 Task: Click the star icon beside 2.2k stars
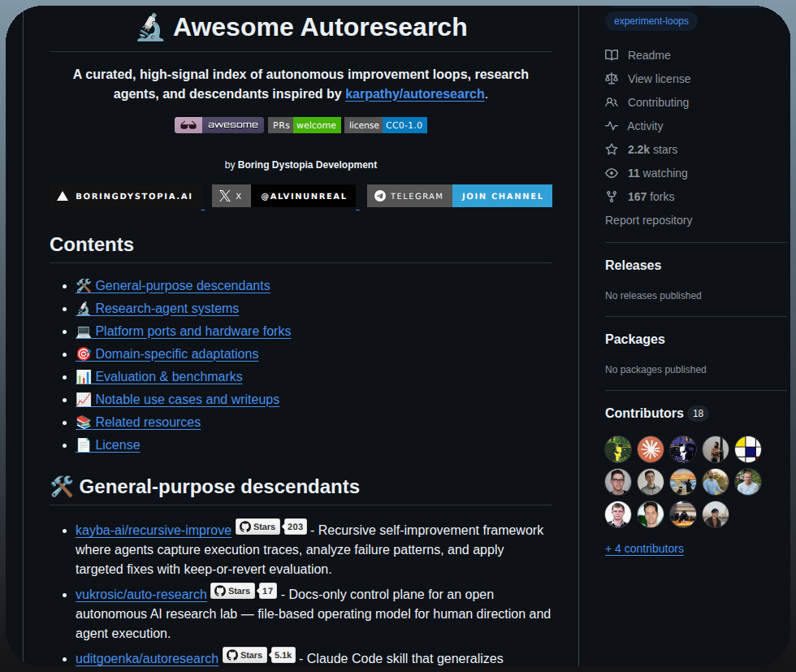612,150
